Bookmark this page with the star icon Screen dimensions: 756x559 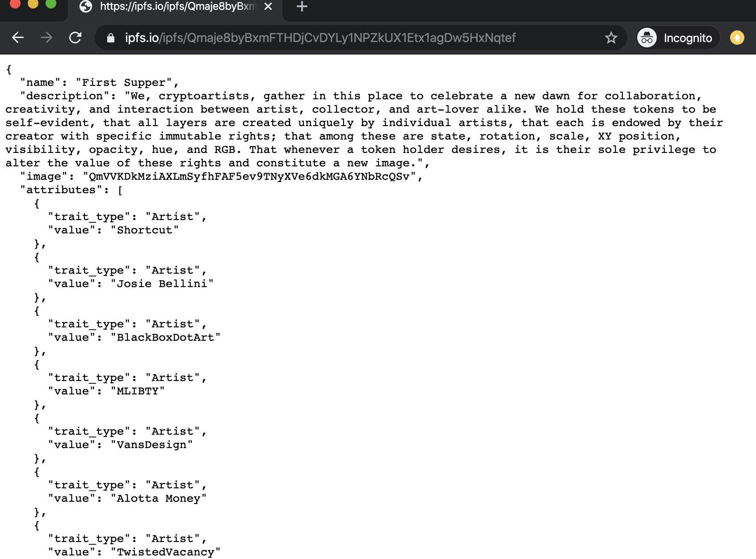[611, 38]
